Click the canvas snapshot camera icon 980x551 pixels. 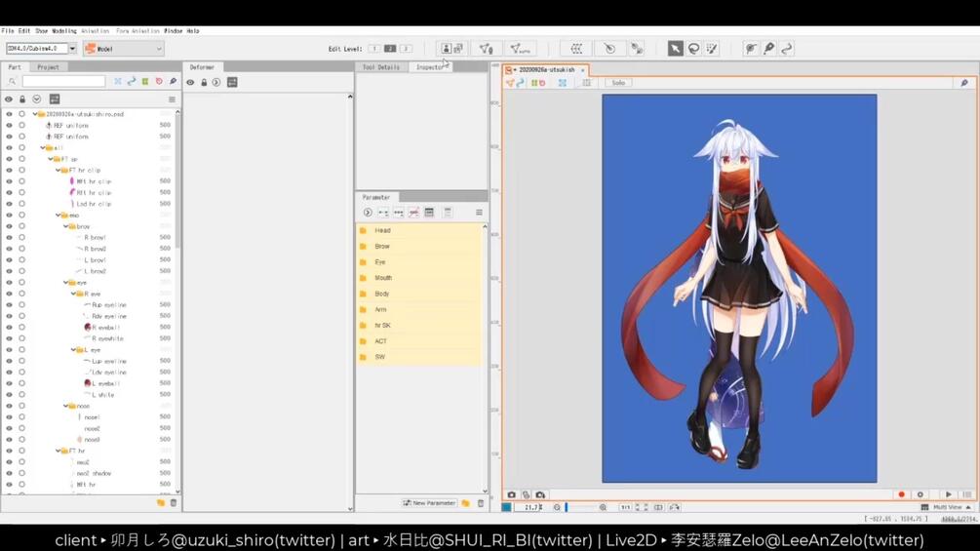point(511,494)
